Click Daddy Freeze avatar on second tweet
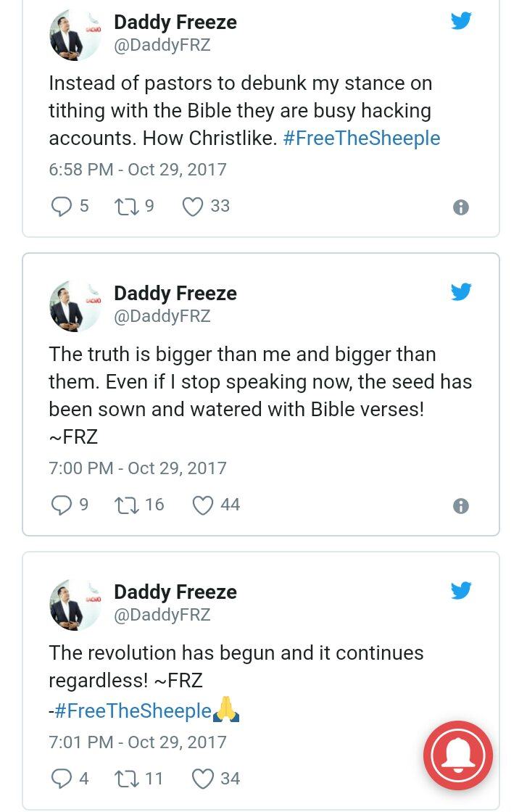The width and height of the screenshot is (519, 812). click(75, 305)
